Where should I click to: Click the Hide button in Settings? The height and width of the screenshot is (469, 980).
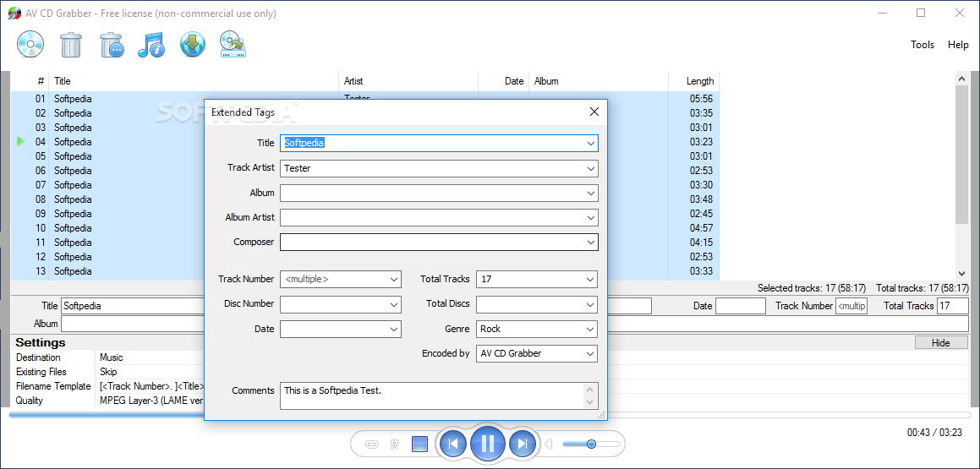(x=940, y=343)
